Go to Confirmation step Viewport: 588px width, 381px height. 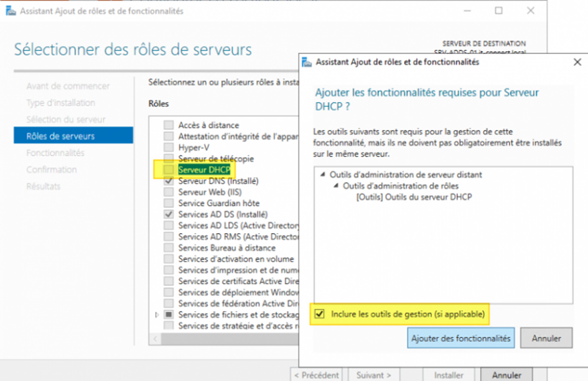click(x=52, y=170)
